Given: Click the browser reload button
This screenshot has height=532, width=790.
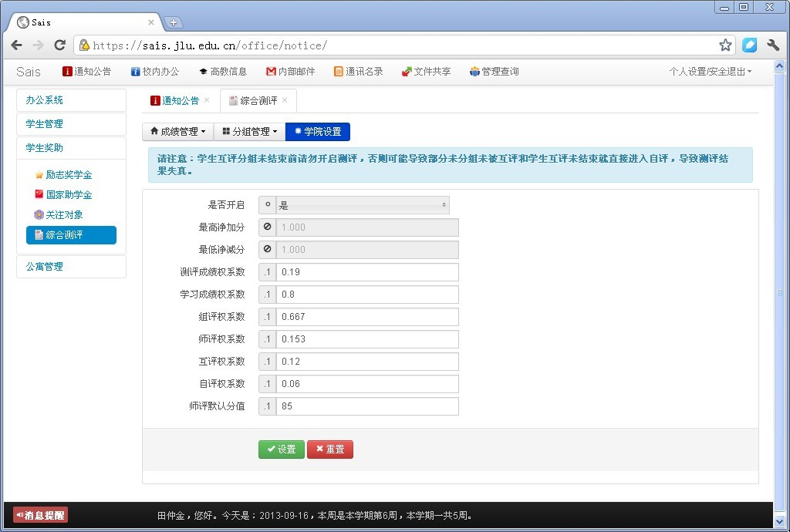Looking at the screenshot, I should pyautogui.click(x=59, y=45).
